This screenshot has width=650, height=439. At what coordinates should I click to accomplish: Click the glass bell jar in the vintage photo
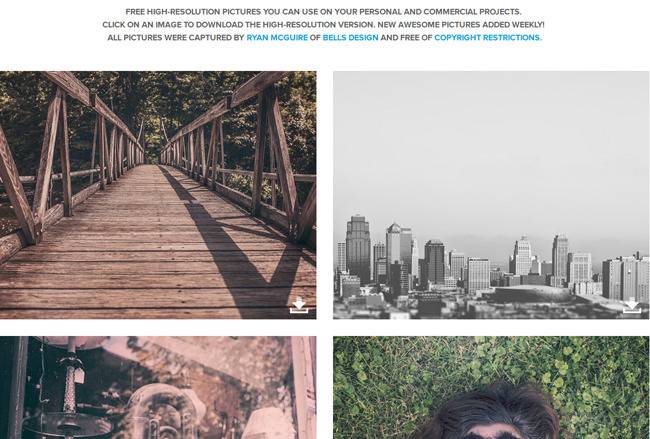point(160,412)
